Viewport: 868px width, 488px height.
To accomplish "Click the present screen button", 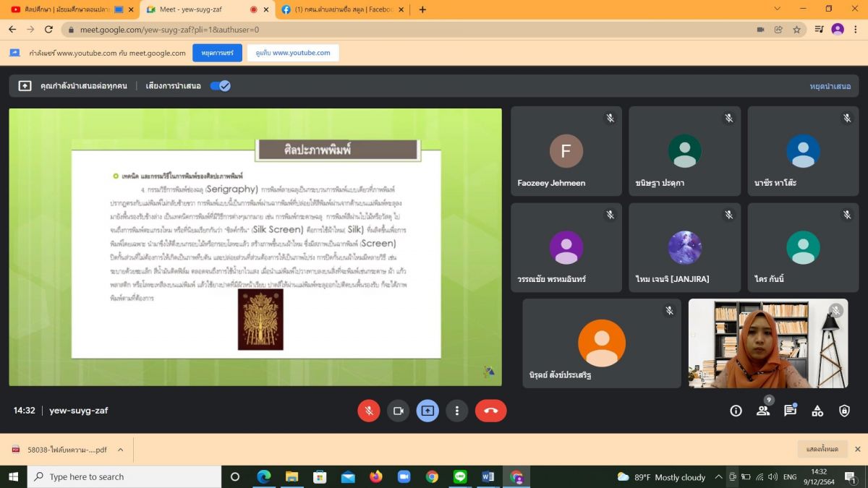I will (x=427, y=411).
